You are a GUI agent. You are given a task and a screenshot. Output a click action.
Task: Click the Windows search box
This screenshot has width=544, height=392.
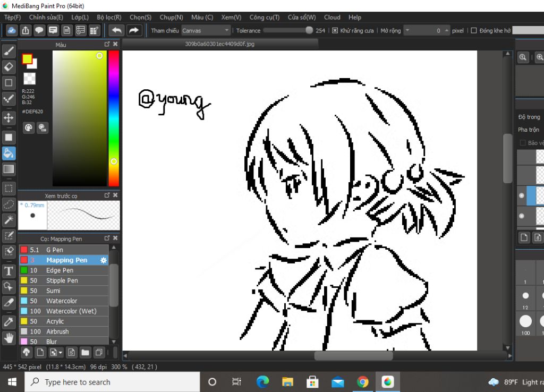pos(112,382)
